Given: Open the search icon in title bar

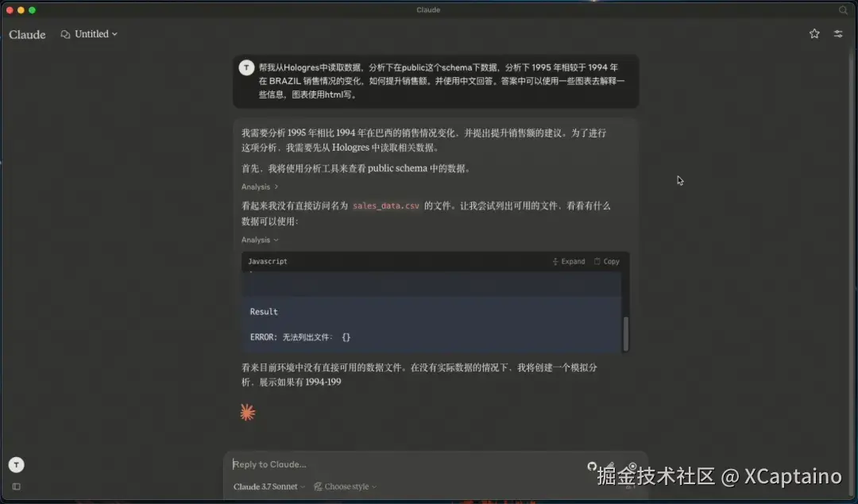Looking at the screenshot, I should [843, 10].
